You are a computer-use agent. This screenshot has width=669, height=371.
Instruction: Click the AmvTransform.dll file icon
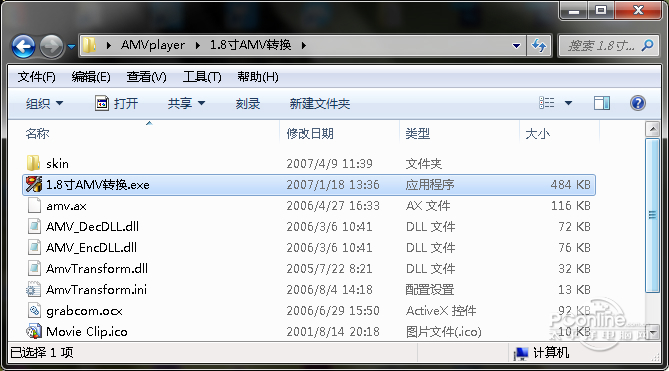34,268
